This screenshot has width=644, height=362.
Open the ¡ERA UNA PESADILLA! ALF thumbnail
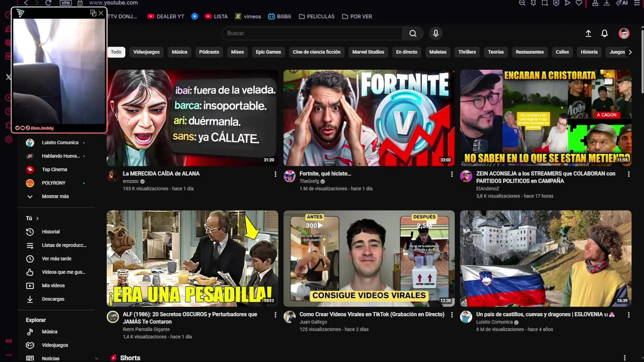[x=192, y=258]
